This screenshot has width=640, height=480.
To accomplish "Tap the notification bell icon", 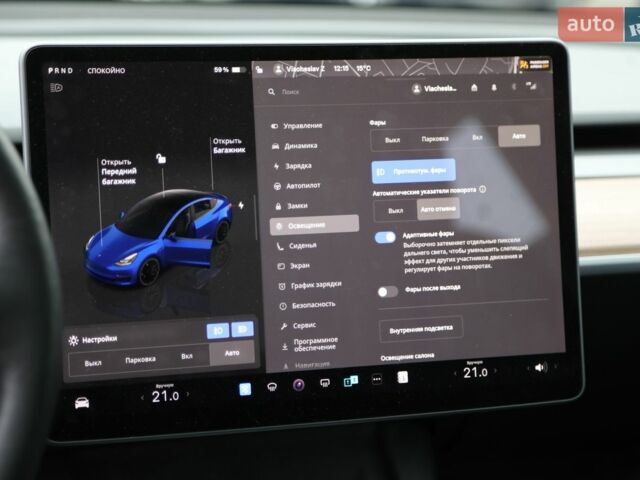I will 494,87.
